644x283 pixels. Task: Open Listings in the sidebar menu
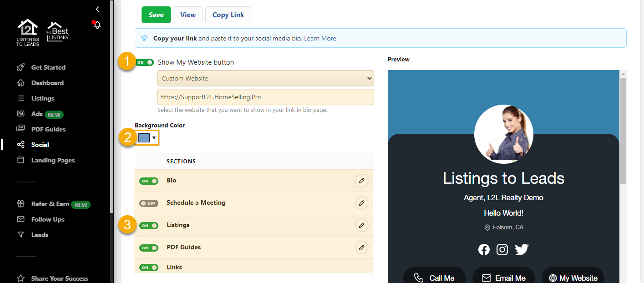(x=43, y=98)
